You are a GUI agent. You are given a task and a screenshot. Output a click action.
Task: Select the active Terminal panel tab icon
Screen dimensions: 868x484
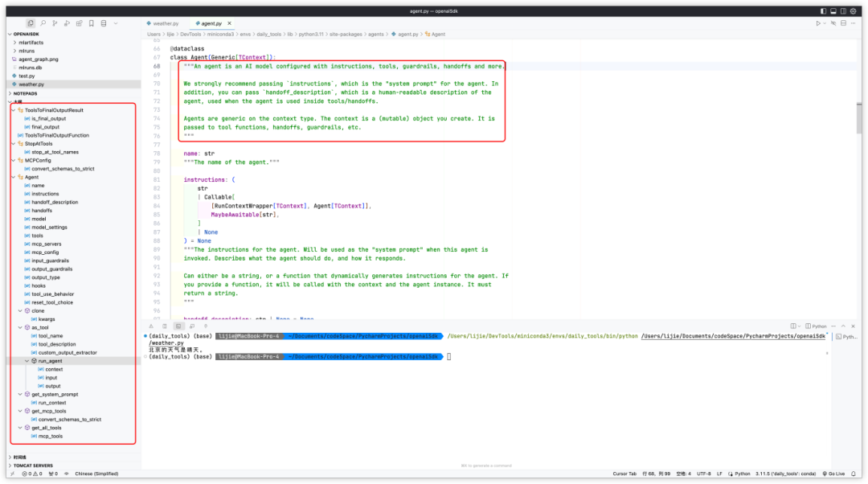pyautogui.click(x=178, y=326)
